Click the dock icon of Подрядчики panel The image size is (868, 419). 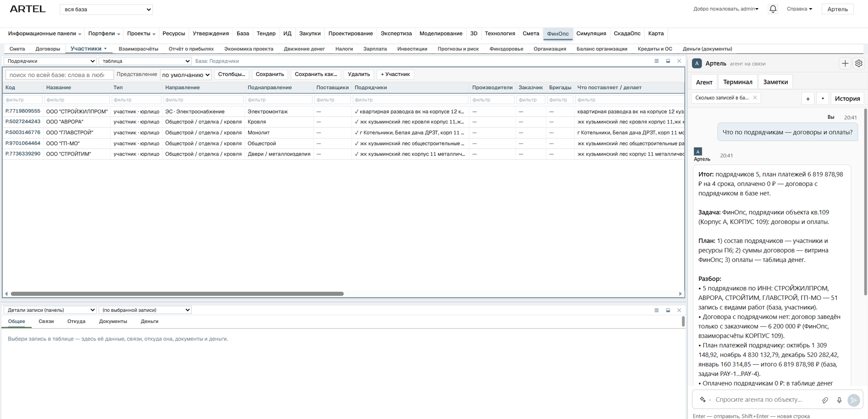668,61
